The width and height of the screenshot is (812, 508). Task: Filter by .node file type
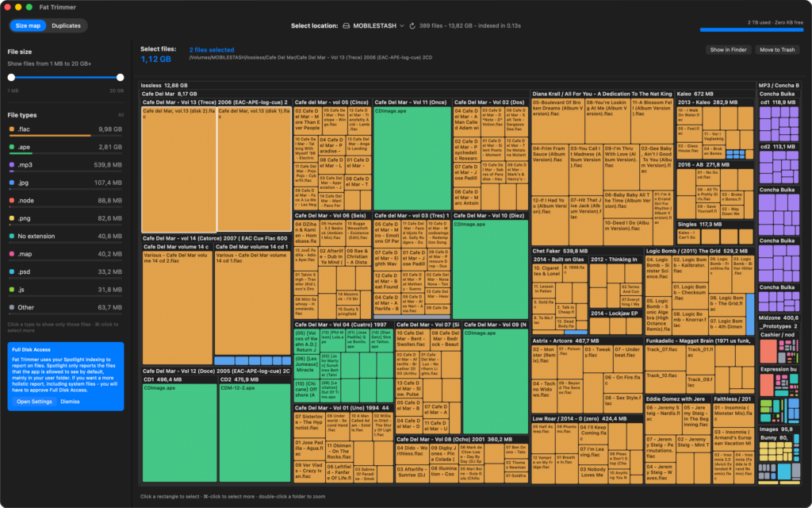(x=65, y=201)
